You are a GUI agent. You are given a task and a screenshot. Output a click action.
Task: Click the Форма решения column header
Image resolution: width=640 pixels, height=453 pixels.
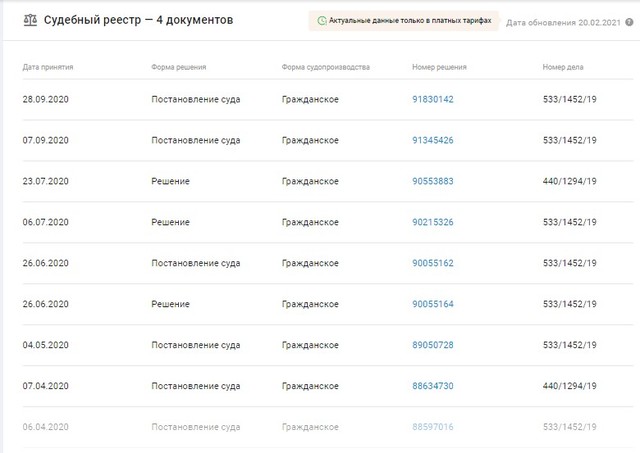[179, 67]
